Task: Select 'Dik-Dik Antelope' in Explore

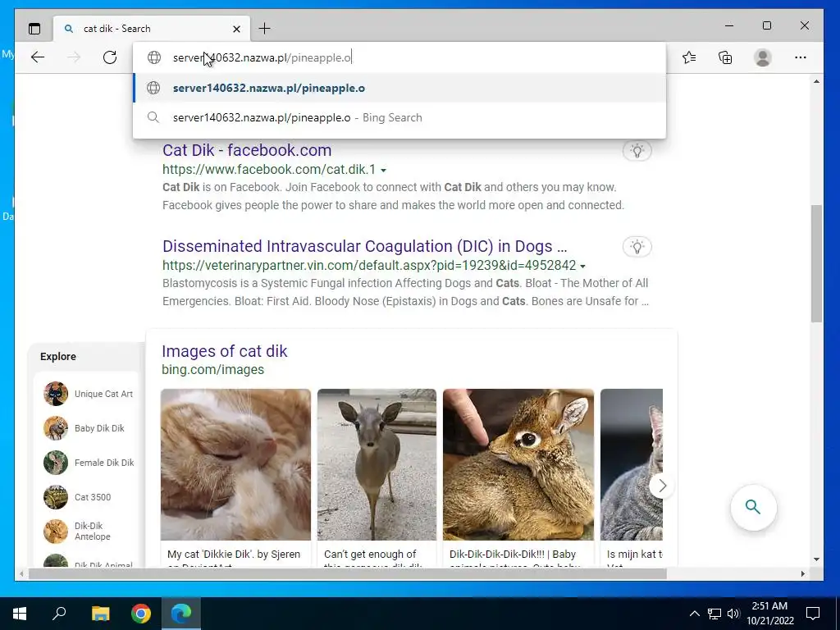Action: point(77,532)
